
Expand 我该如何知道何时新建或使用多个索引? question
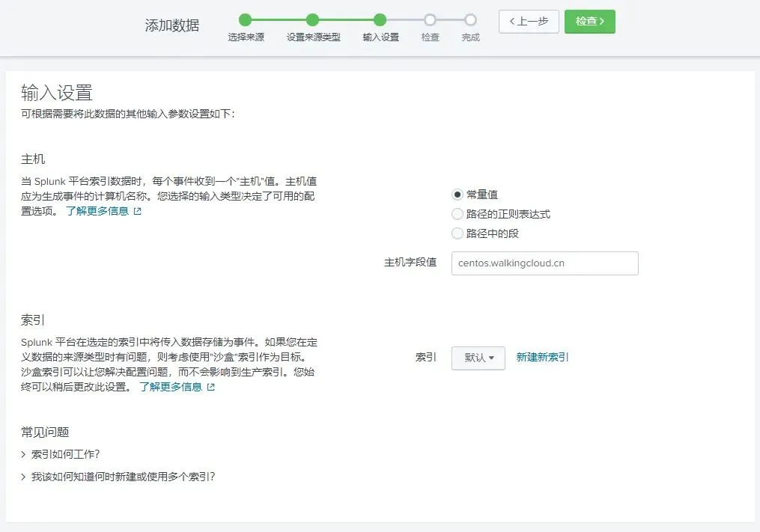click(x=118, y=477)
